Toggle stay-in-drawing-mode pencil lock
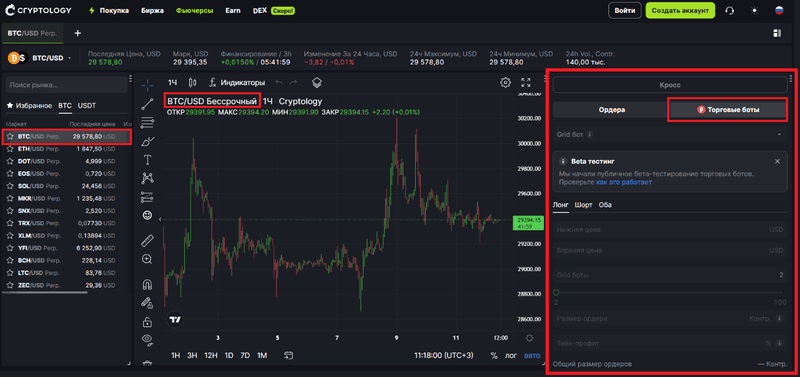800x377 pixels. (x=147, y=303)
